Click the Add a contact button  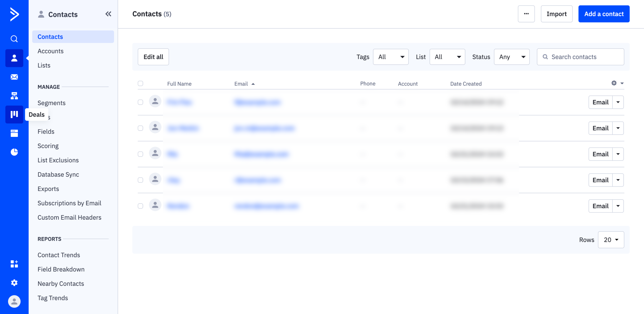pyautogui.click(x=604, y=14)
